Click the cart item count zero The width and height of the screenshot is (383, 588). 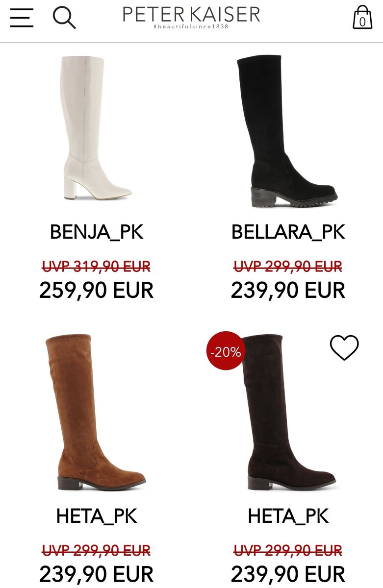pyautogui.click(x=362, y=22)
